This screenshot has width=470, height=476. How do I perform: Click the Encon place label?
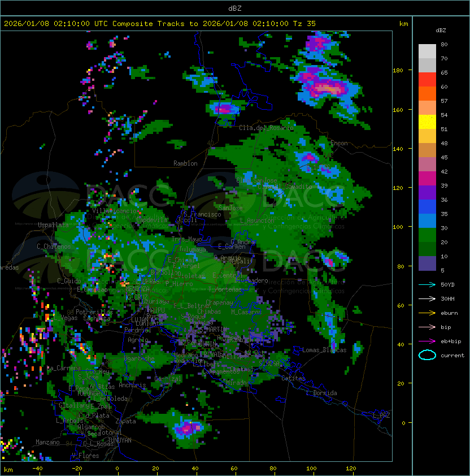tap(339, 143)
